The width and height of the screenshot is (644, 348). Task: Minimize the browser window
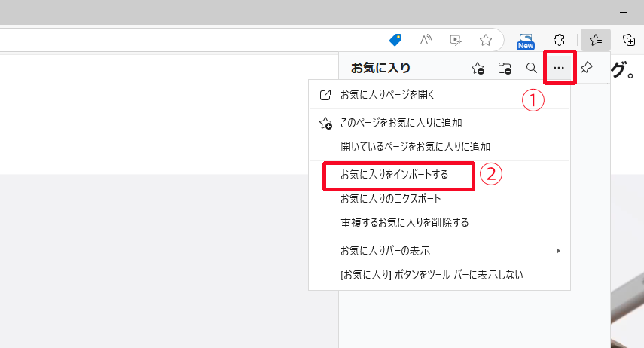624,12
